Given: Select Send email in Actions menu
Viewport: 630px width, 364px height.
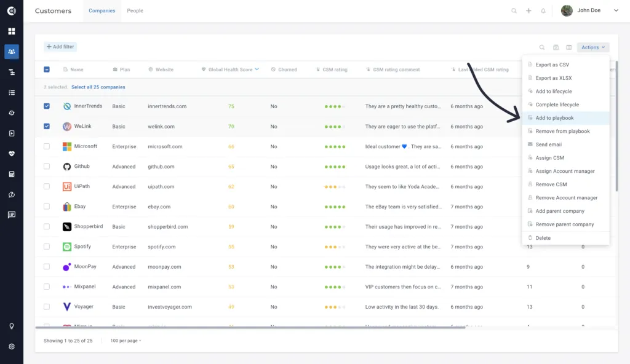Looking at the screenshot, I should pos(566,144).
